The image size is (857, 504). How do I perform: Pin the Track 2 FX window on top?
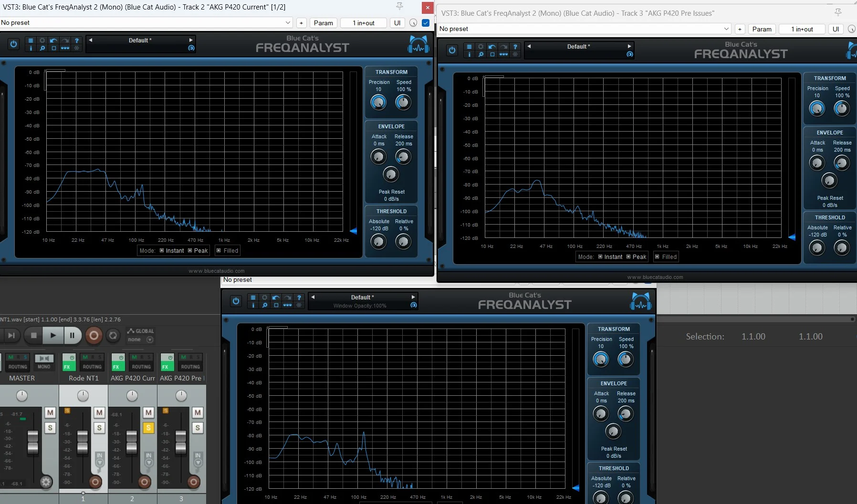click(400, 6)
